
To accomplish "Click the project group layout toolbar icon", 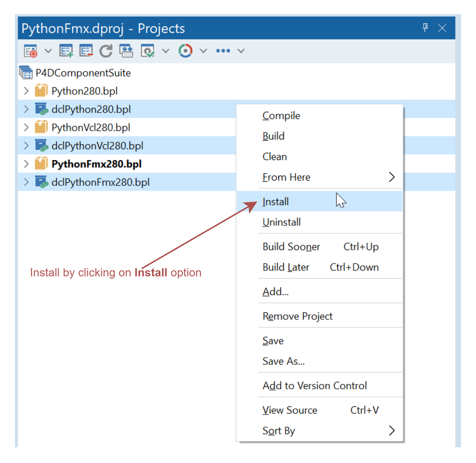I will coord(126,51).
